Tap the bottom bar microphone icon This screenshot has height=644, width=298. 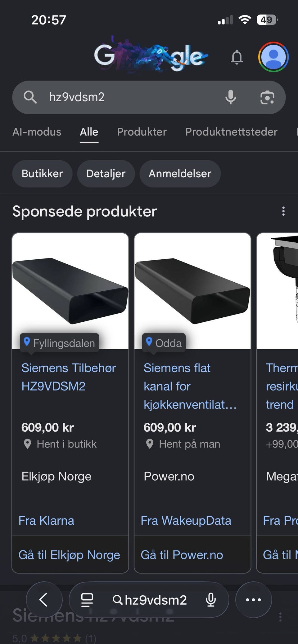pos(211,600)
